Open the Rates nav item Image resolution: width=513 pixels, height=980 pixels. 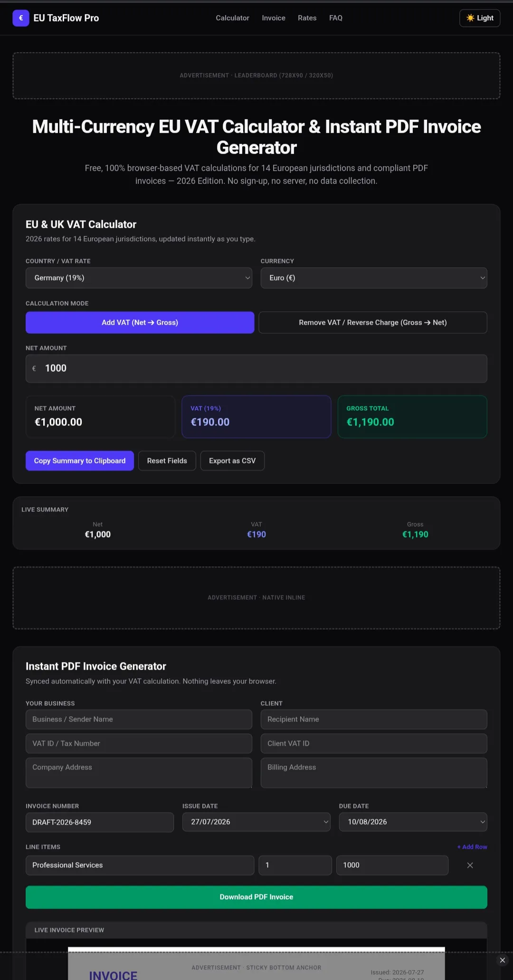point(307,18)
